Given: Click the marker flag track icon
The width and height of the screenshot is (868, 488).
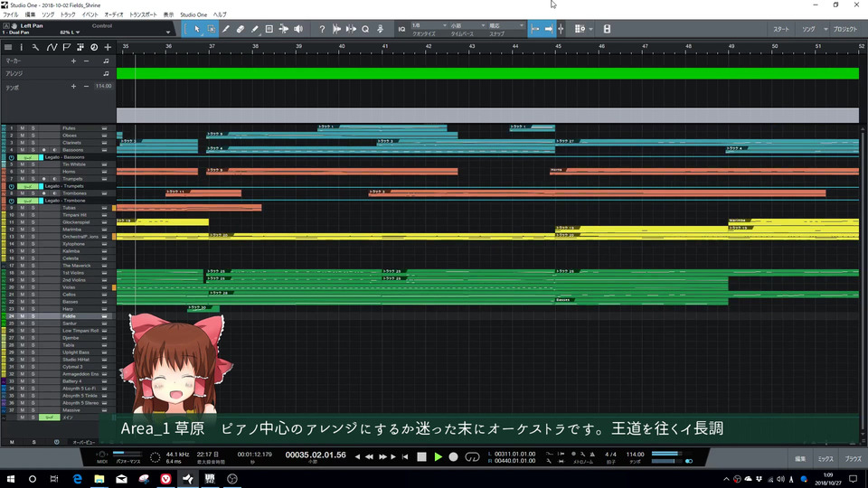Looking at the screenshot, I should [66, 48].
